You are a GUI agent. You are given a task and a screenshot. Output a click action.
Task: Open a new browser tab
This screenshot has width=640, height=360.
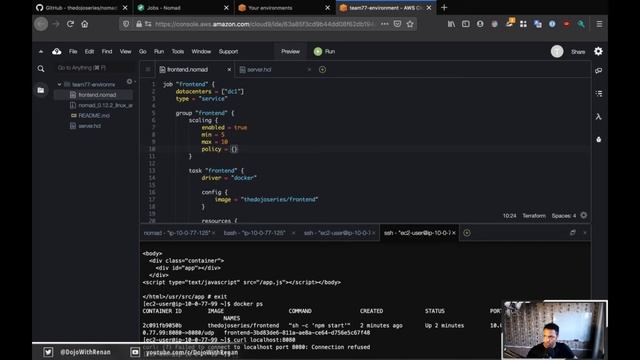click(444, 7)
